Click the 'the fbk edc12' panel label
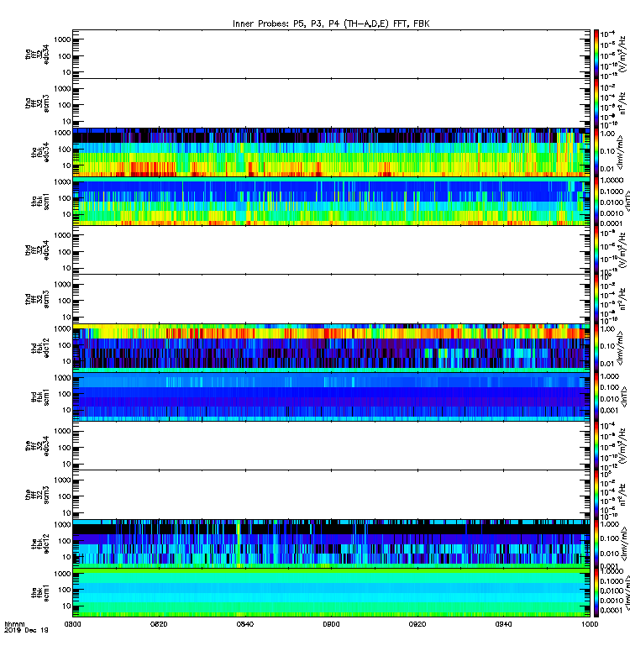The height and width of the screenshot is (672, 630). pyautogui.click(x=40, y=543)
